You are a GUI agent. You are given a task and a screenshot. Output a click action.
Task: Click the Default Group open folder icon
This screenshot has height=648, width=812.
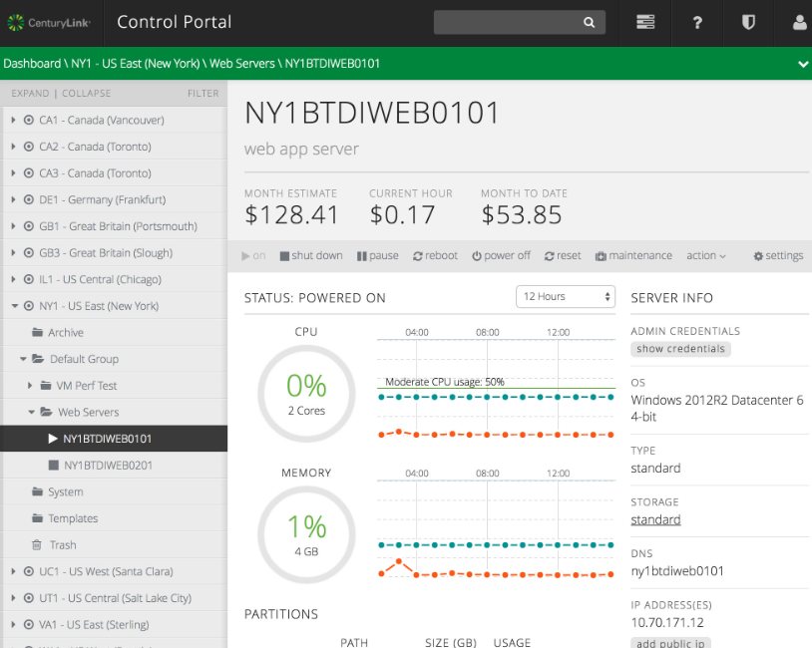(38, 358)
